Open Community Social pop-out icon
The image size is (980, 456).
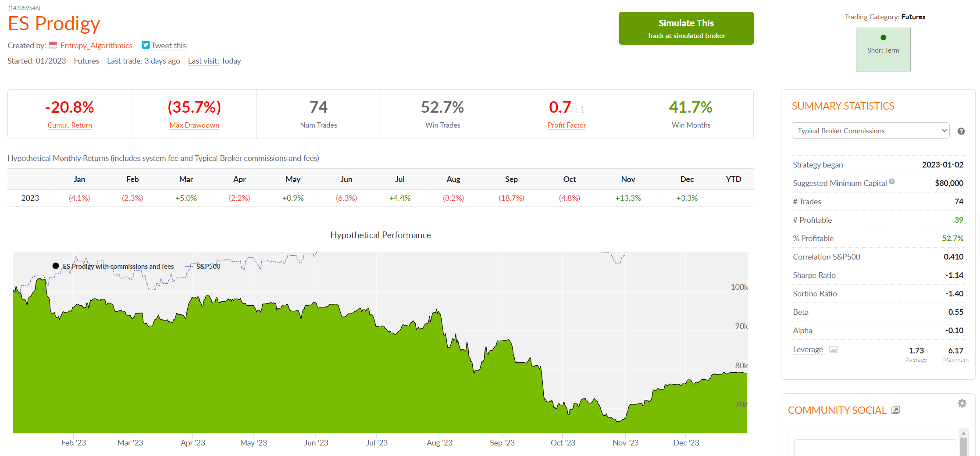[x=895, y=410]
